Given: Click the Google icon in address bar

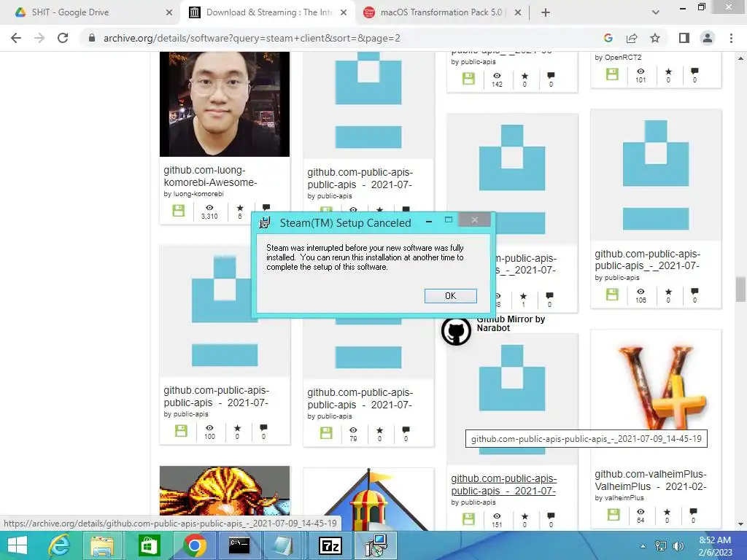Looking at the screenshot, I should click(x=608, y=38).
